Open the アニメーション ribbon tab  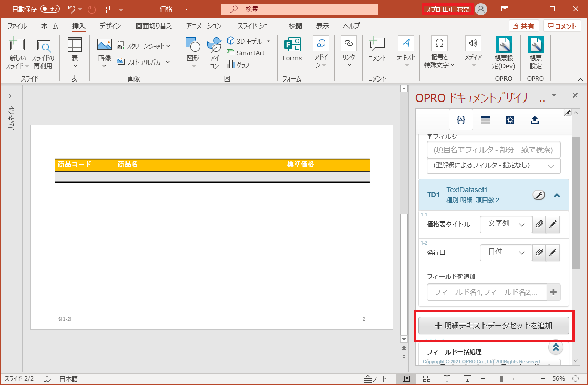click(204, 26)
